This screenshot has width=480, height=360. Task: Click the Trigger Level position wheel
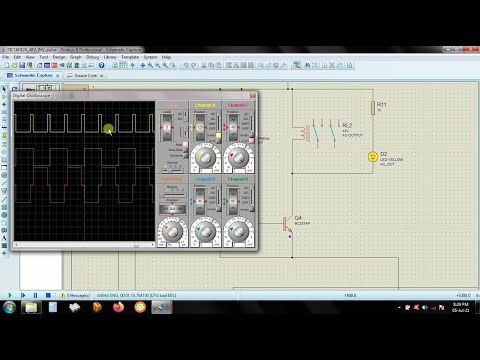click(x=167, y=127)
